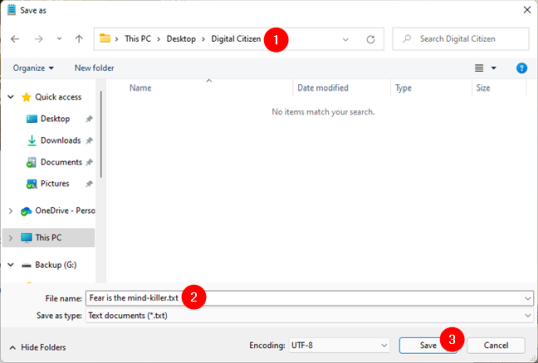Image resolution: width=538 pixels, height=363 pixels.
Task: Collapse the Quick access tree node
Action: 11,97
